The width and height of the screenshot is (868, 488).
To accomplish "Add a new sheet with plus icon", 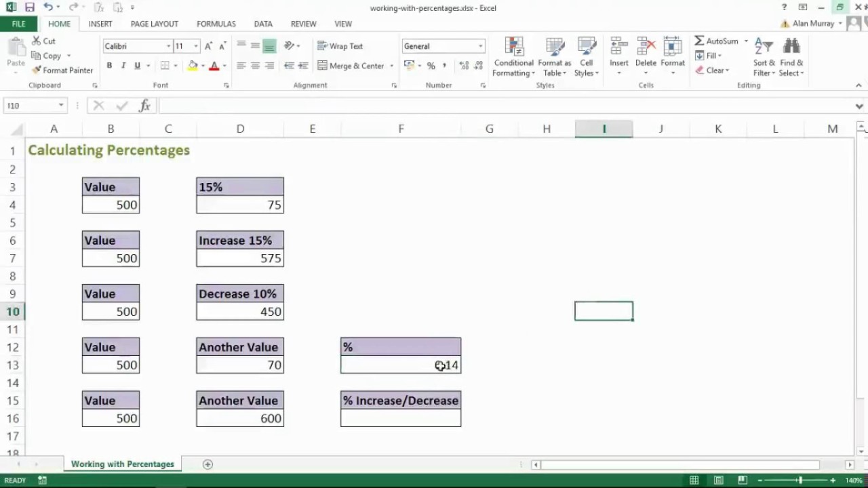I will [x=208, y=464].
